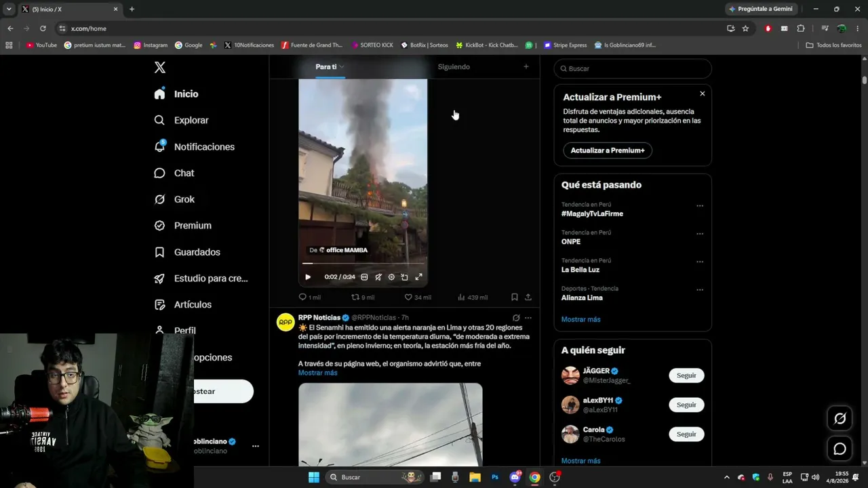The height and width of the screenshot is (488, 868).
Task: Open the Alianza Lima trend
Action: coord(582,298)
